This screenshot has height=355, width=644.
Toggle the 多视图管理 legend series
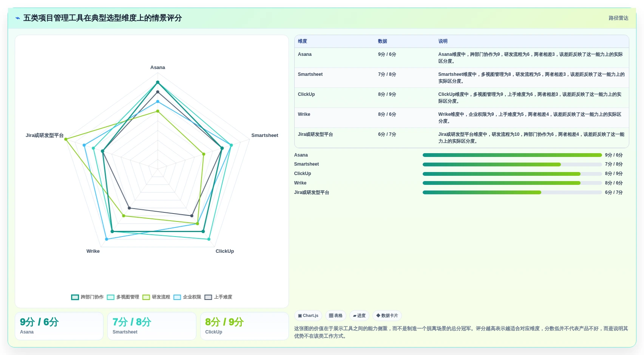pyautogui.click(x=123, y=297)
